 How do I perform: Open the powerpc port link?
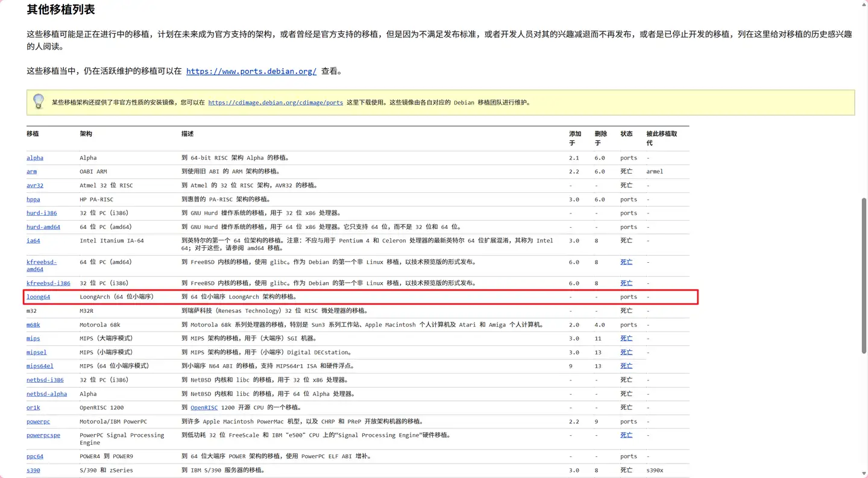pyautogui.click(x=38, y=422)
